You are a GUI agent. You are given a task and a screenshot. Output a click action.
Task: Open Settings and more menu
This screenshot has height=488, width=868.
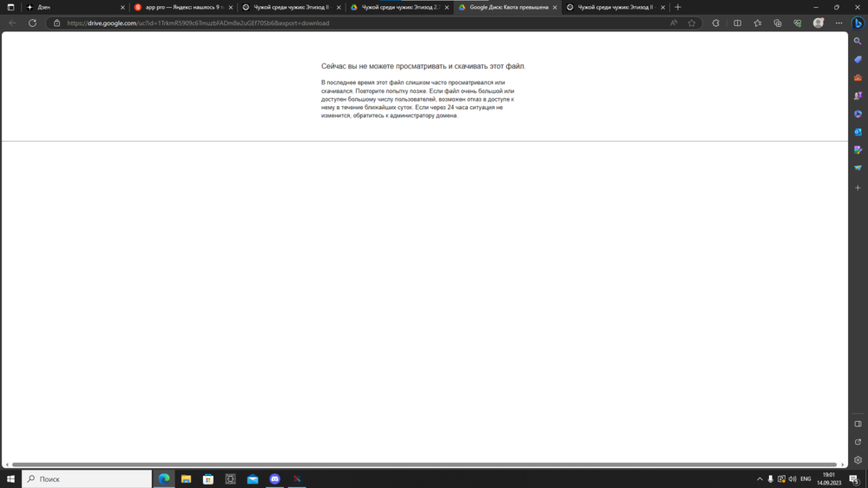pyautogui.click(x=838, y=23)
